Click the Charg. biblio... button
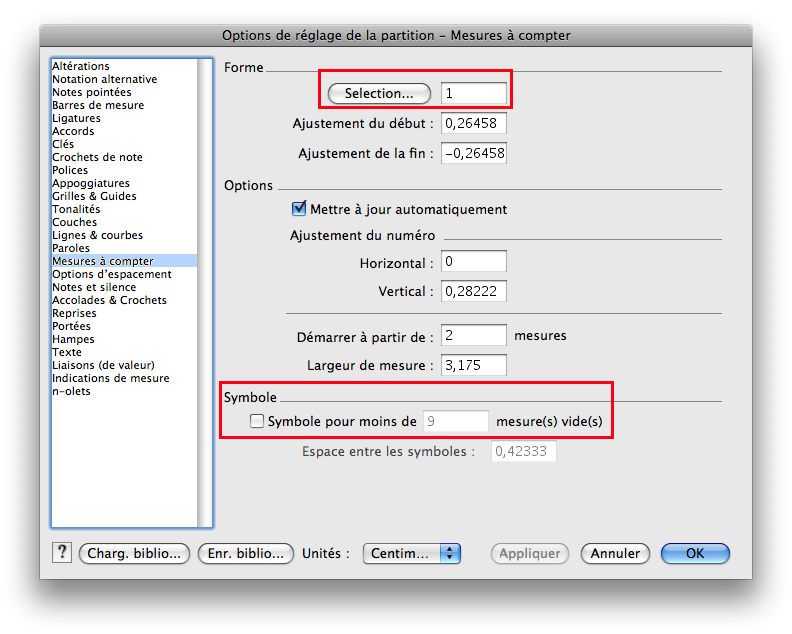Screen dimensions: 792x634 click(134, 553)
